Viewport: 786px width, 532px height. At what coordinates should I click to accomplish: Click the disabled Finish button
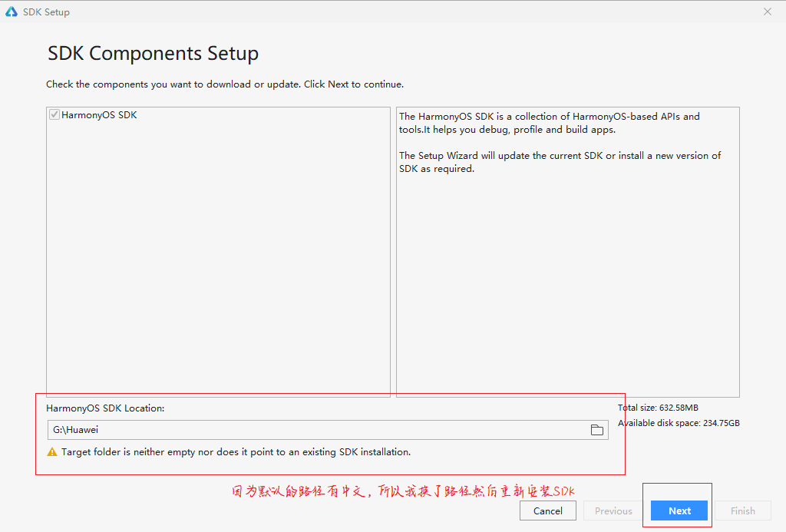(742, 511)
